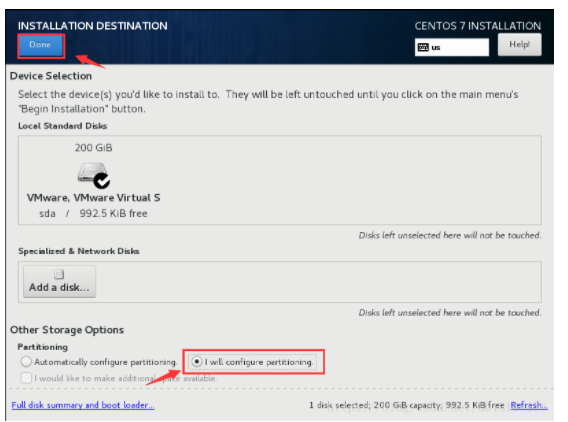Click the Refresh... link
This screenshot has width=568, height=422.
[x=529, y=405]
